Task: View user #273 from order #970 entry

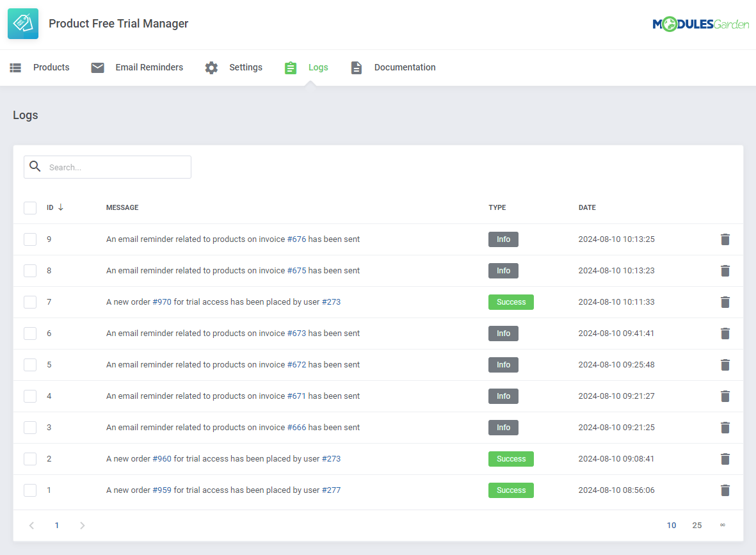Action: (333, 302)
